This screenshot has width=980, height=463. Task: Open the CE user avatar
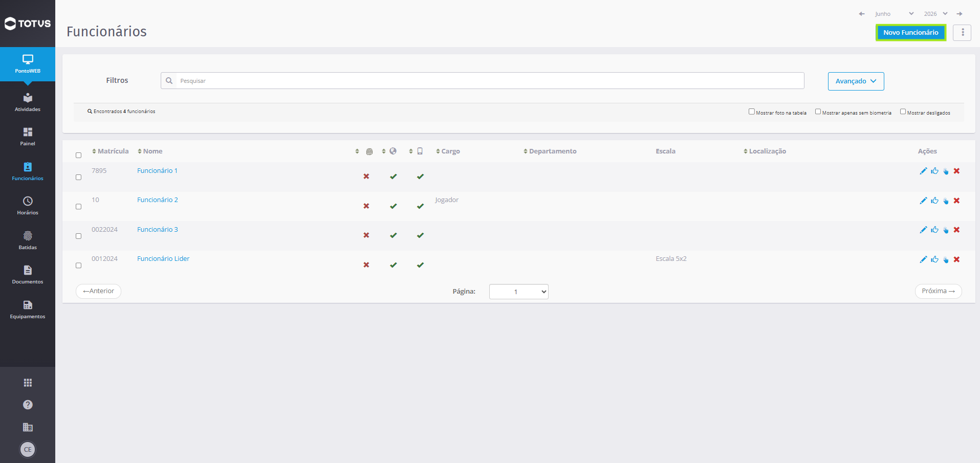28,449
